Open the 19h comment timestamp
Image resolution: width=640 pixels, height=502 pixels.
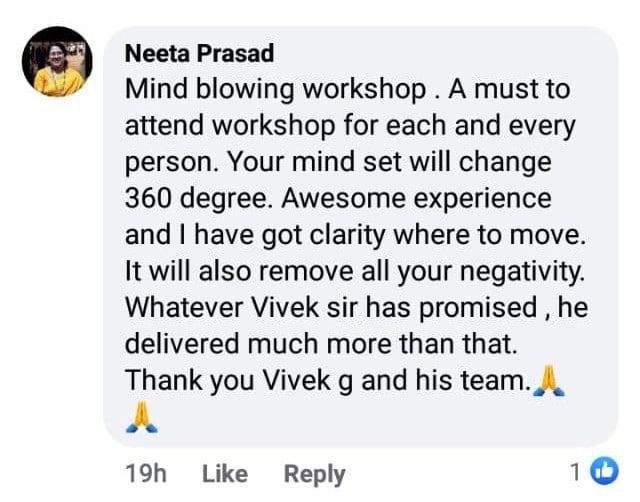[x=146, y=473]
